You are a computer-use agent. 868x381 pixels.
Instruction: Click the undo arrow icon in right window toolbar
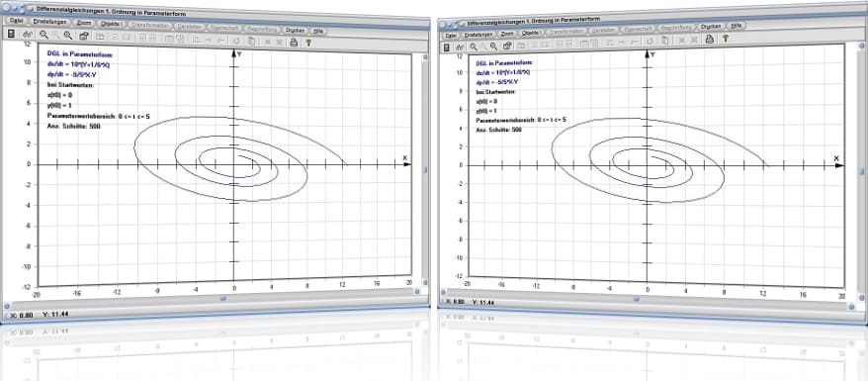(650, 41)
